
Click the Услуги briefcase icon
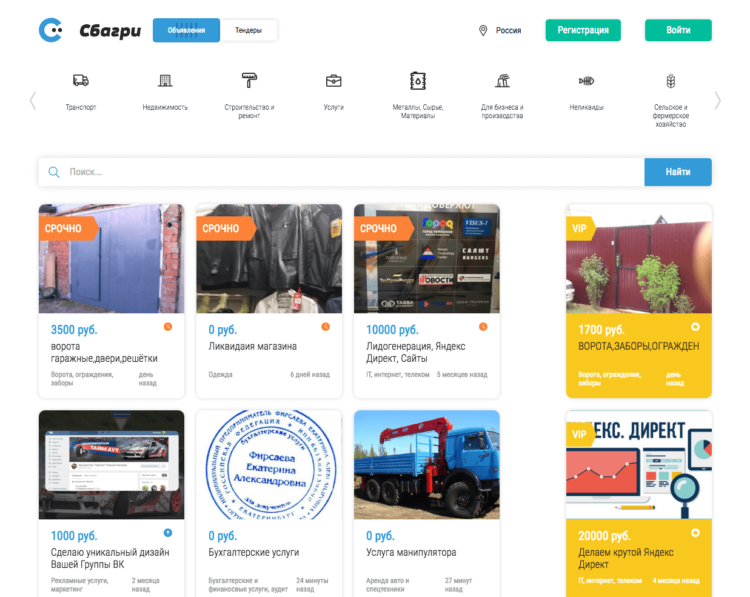(333, 81)
